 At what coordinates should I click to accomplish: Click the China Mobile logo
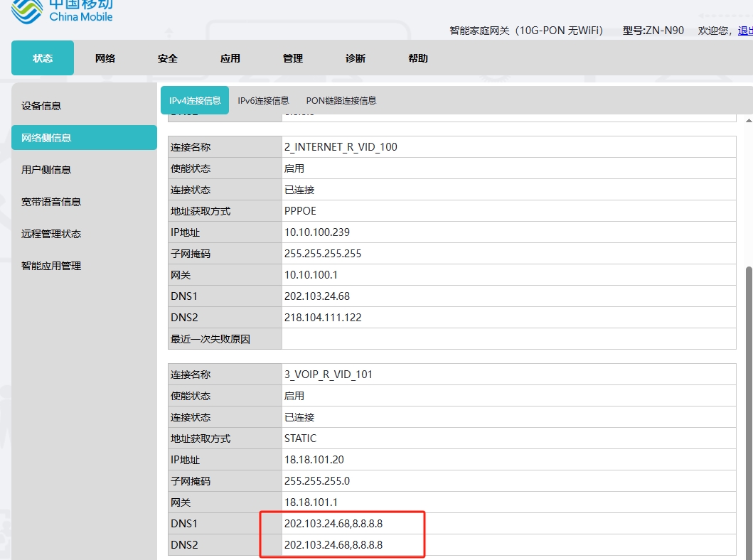(x=62, y=11)
